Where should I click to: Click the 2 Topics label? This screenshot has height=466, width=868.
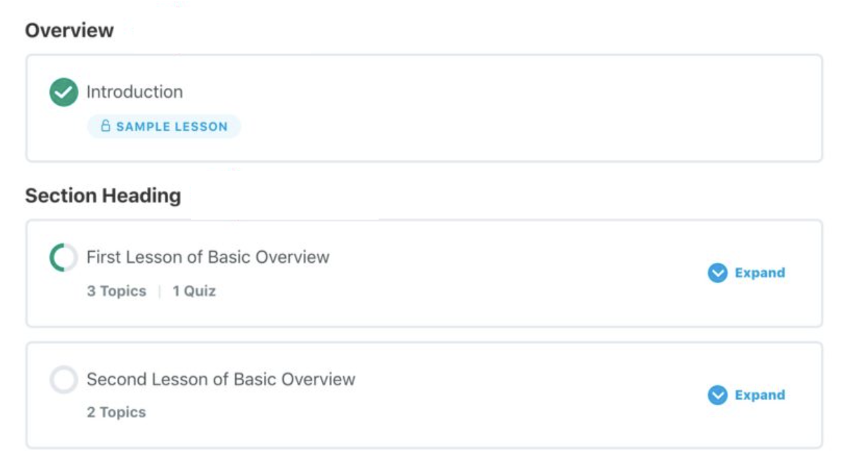[x=116, y=413]
